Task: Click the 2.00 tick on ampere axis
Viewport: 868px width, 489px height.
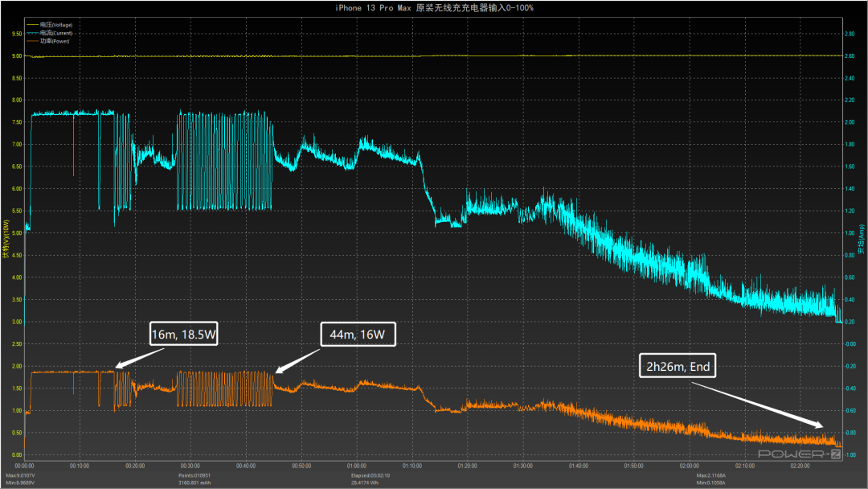Action: point(850,122)
